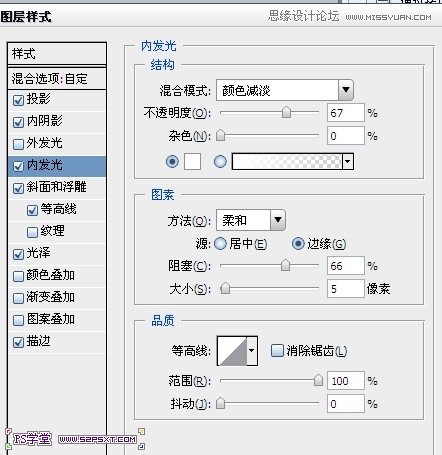Toggle the 描边 stroke checkbox
This screenshot has width=442, height=455.
(18, 342)
